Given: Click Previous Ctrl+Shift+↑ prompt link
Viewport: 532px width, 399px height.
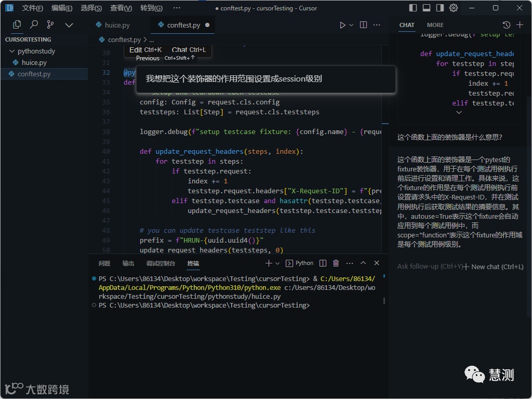Looking at the screenshot, I should pos(165,58).
